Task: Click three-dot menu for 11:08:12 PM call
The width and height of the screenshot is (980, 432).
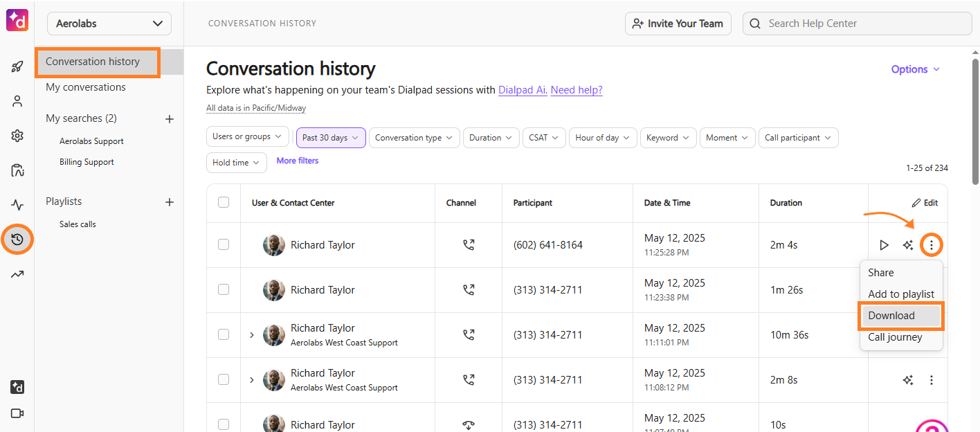Action: pos(932,380)
